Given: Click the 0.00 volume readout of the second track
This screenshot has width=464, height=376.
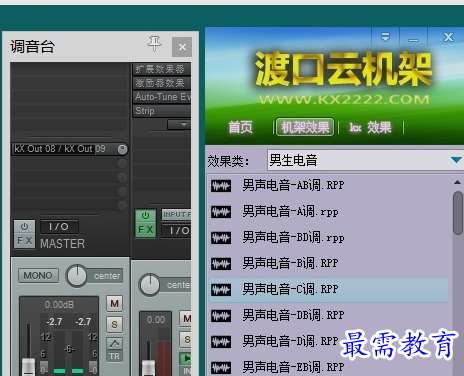Looking at the screenshot, I should click(156, 320).
